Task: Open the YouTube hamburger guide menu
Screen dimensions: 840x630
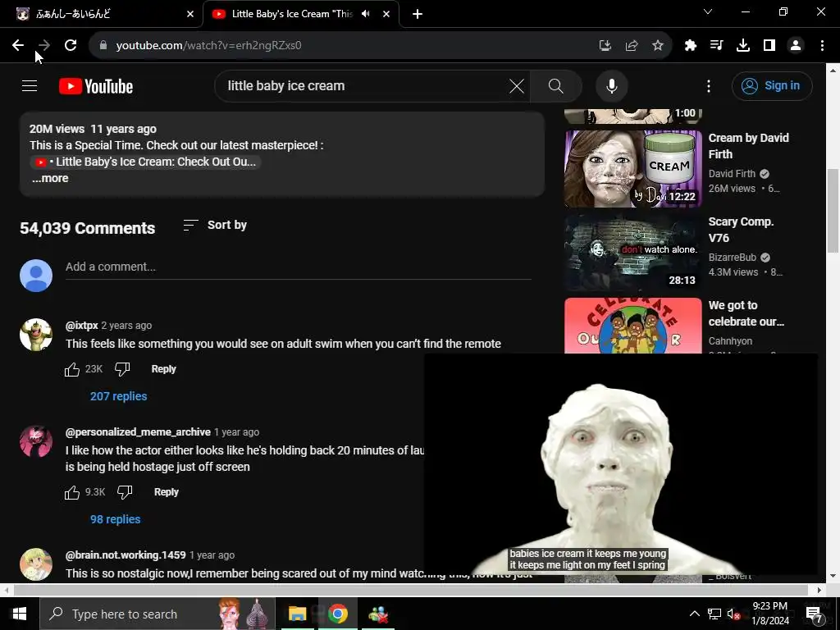Action: point(30,85)
